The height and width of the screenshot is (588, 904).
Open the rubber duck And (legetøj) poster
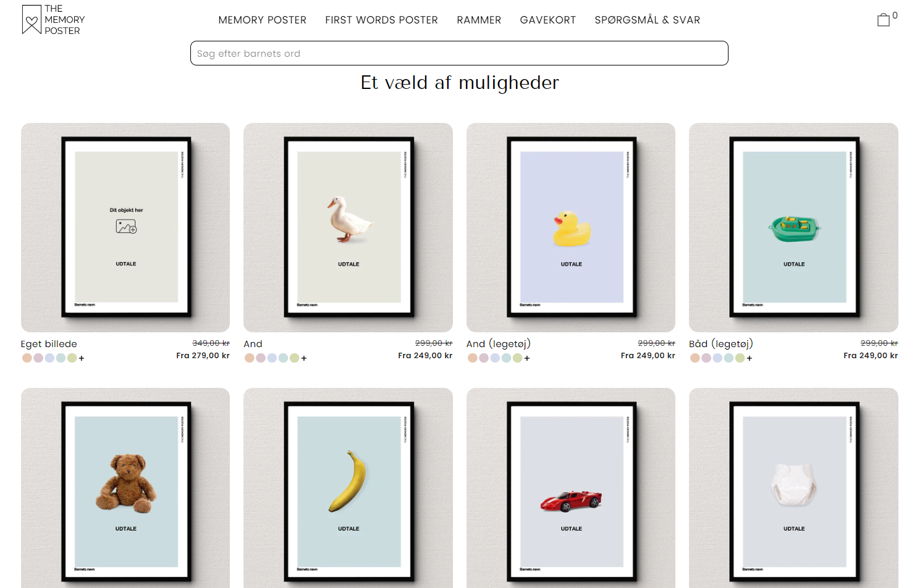(571, 227)
